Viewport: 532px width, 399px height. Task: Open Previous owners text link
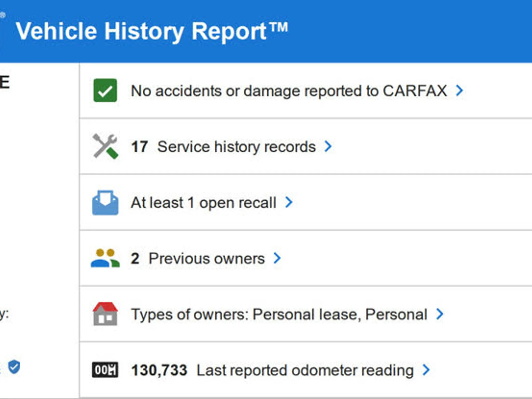207,258
